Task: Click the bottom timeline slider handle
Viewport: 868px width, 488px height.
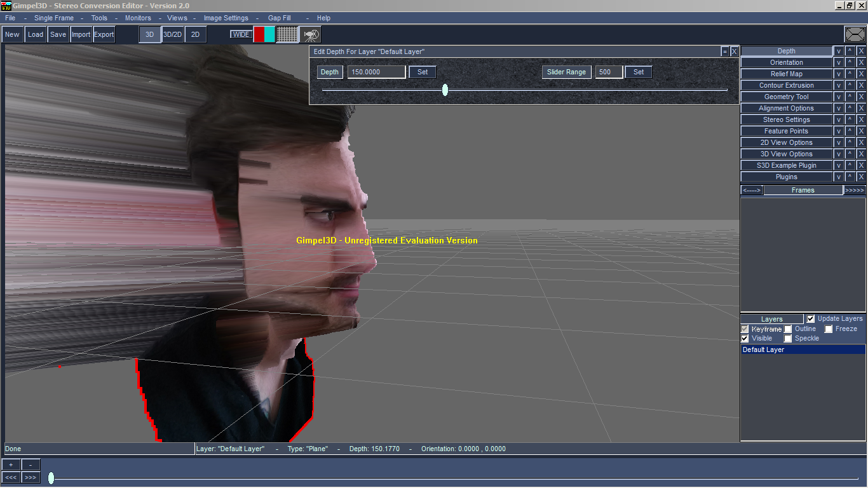Action: coord(51,478)
